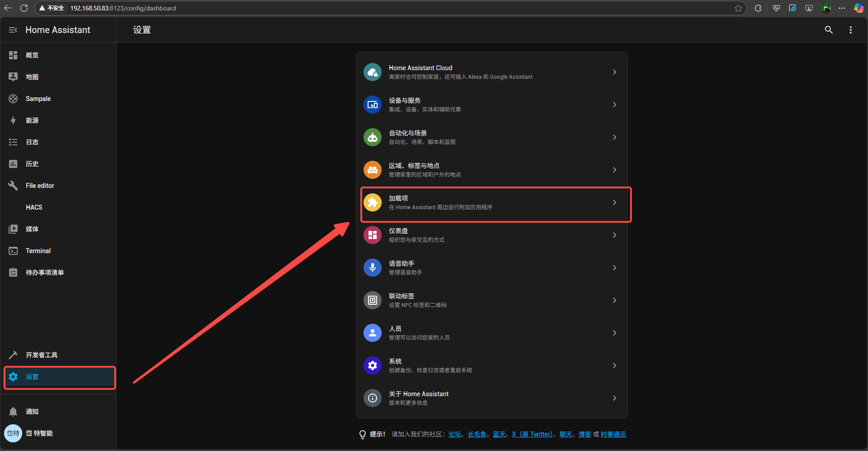Expand the 设备与服务 row chevron
This screenshot has width=868, height=451.
[614, 105]
